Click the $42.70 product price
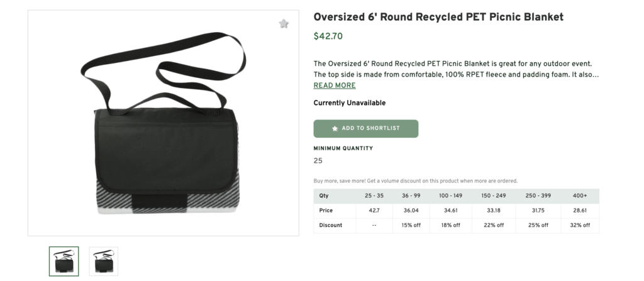This screenshot has width=644, height=281. click(328, 36)
